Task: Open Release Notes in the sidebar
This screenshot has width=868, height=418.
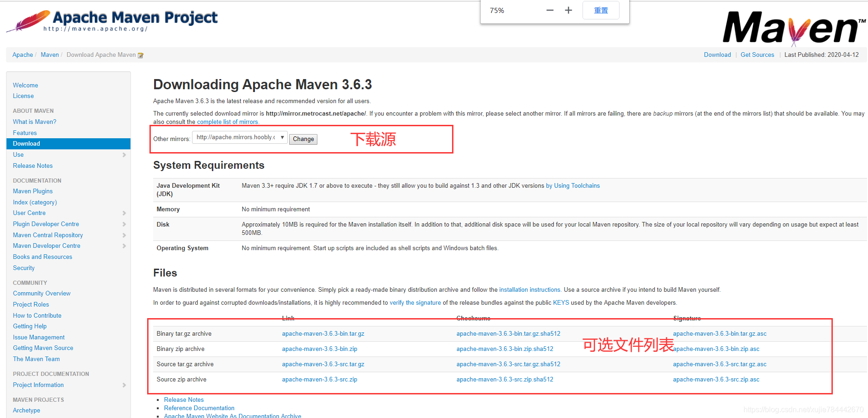Action: click(x=33, y=166)
